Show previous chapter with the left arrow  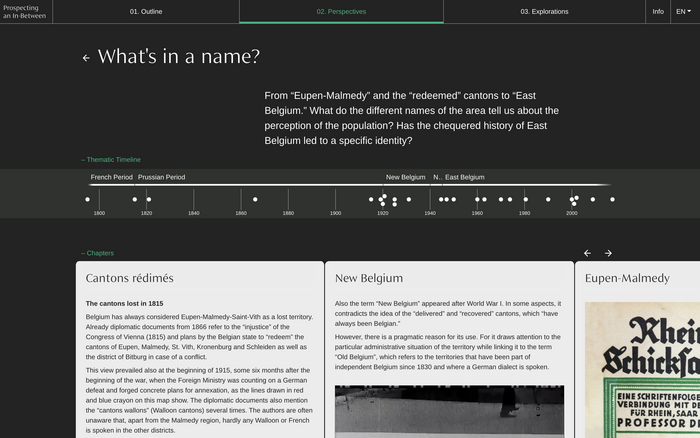(x=588, y=253)
